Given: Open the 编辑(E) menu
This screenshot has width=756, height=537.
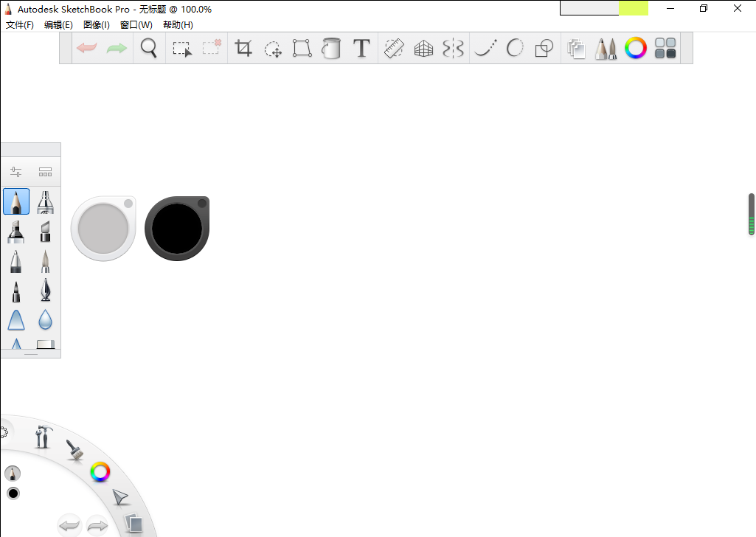Looking at the screenshot, I should click(x=60, y=24).
